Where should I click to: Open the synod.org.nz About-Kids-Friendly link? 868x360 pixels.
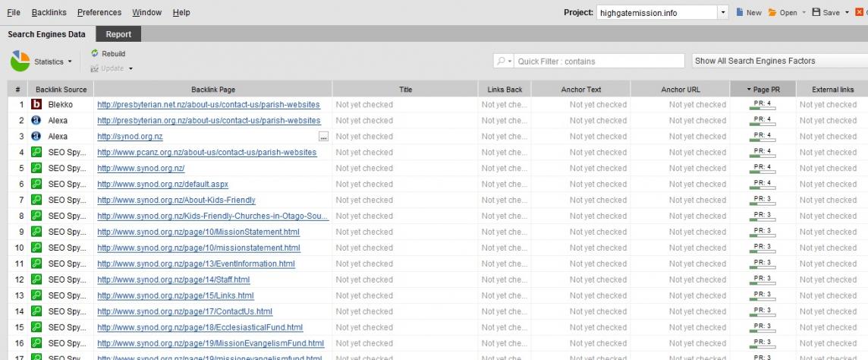[x=176, y=201]
